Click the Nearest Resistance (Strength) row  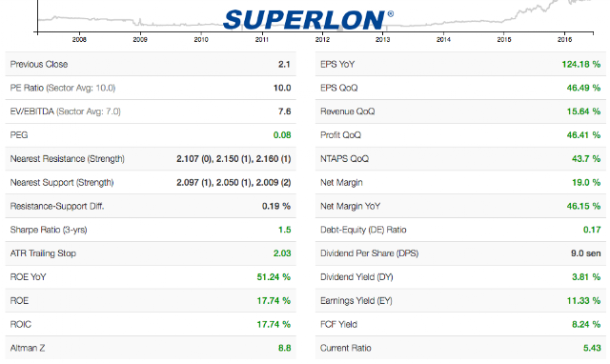pyautogui.click(x=151, y=159)
